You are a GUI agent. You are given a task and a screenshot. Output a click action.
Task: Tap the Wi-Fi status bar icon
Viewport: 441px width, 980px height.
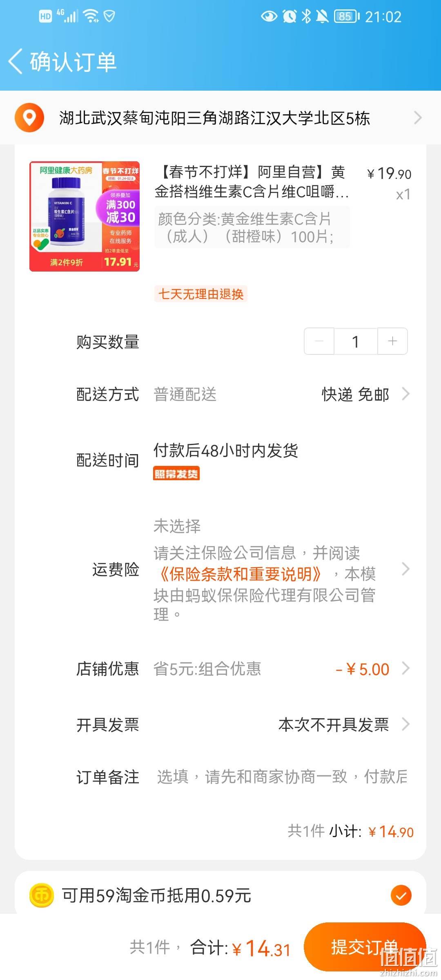[x=91, y=16]
